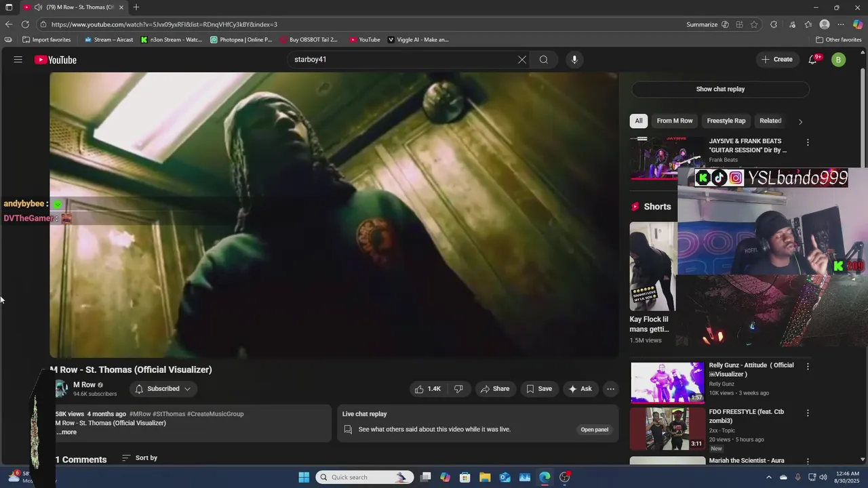Screen dimensions: 868x488
Task: Open M Row channel avatar
Action: click(x=61, y=389)
